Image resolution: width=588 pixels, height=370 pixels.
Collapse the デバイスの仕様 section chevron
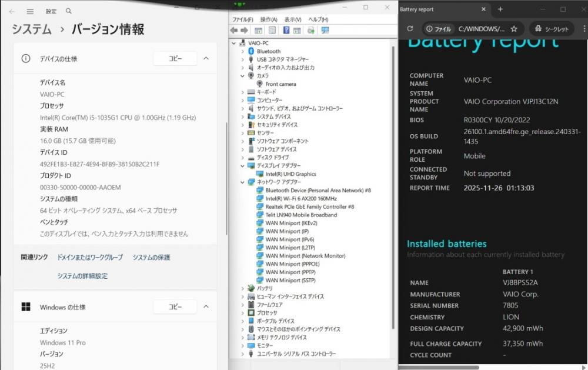tap(206, 59)
